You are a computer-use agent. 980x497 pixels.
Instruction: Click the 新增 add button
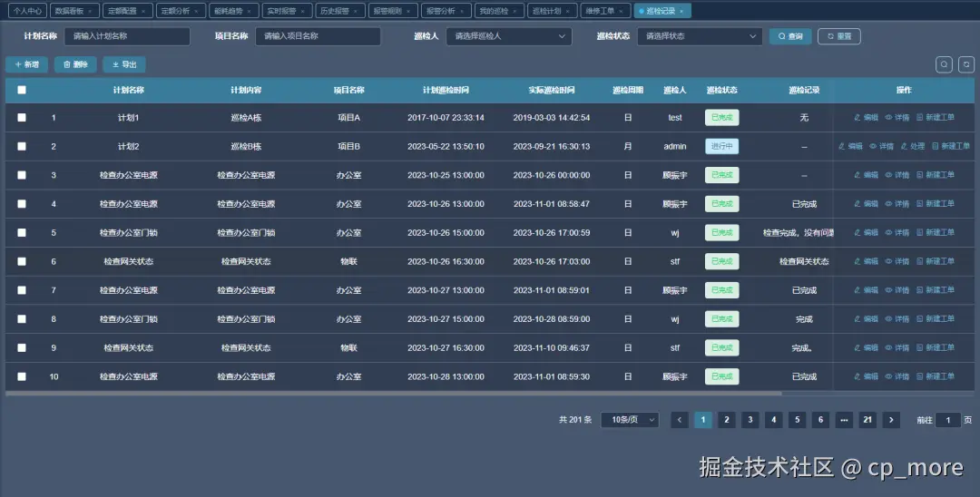[x=27, y=64]
